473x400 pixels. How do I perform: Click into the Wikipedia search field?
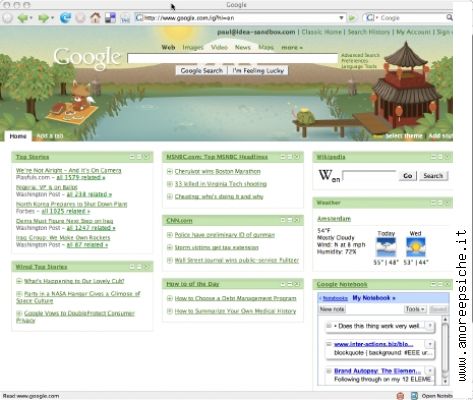(369, 176)
